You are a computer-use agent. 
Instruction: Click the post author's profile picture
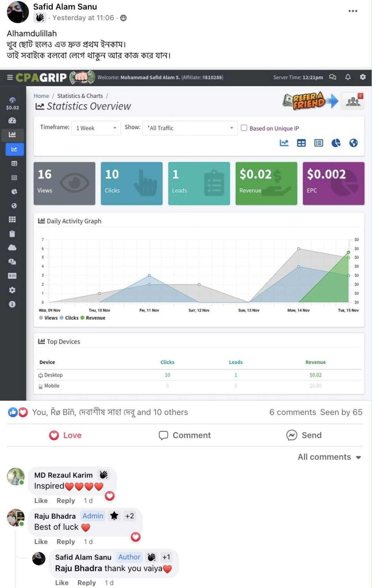point(18,12)
